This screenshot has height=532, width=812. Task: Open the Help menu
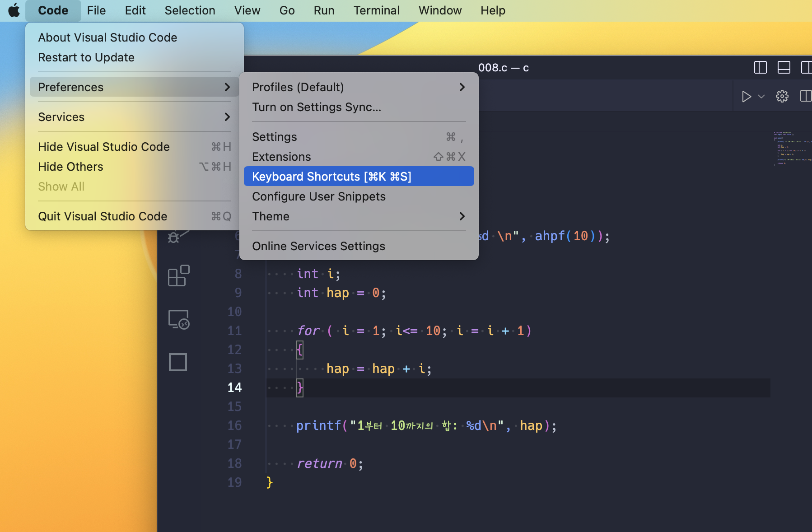[493, 10]
